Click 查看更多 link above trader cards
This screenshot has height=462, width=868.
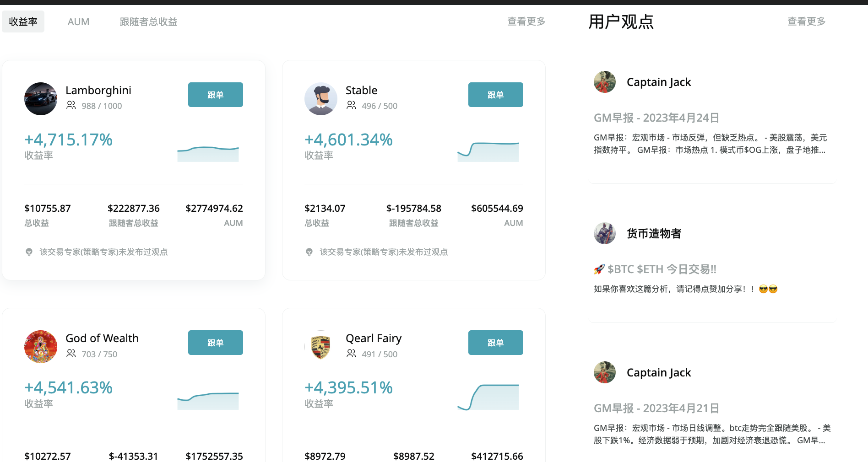(526, 21)
